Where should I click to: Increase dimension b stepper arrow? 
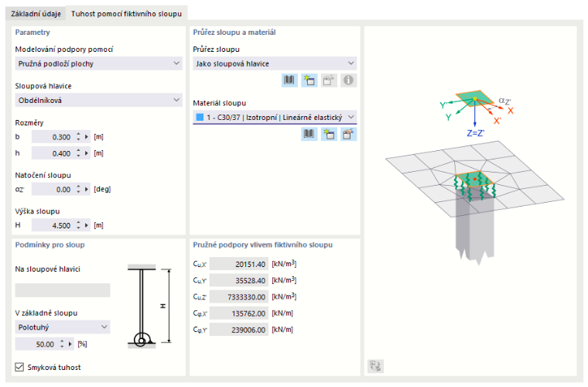point(78,134)
